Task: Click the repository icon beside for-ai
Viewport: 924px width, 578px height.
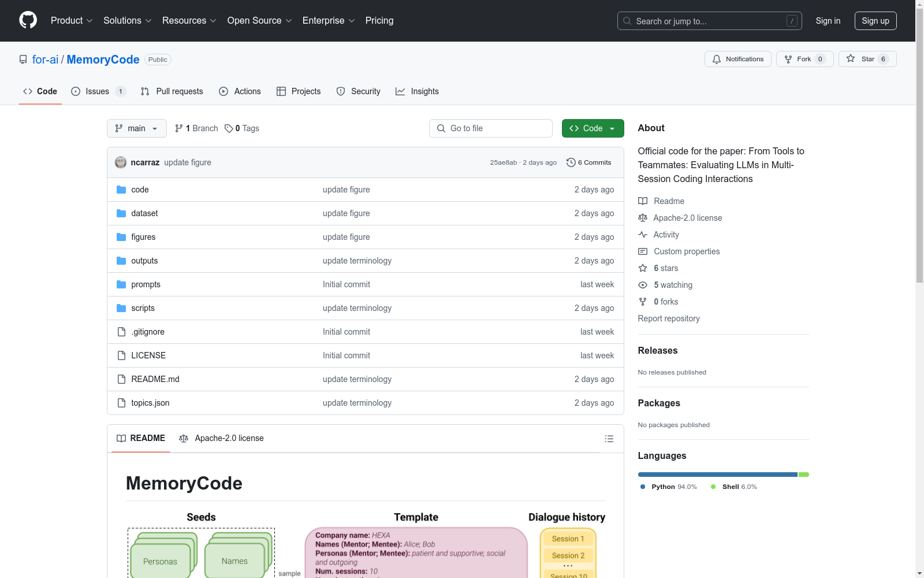Action: click(x=23, y=60)
